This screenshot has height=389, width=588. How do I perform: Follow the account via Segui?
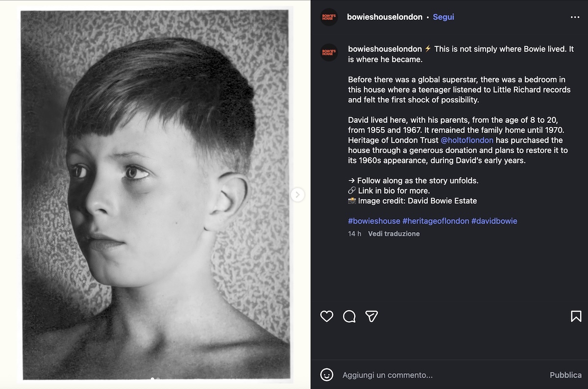pos(443,17)
